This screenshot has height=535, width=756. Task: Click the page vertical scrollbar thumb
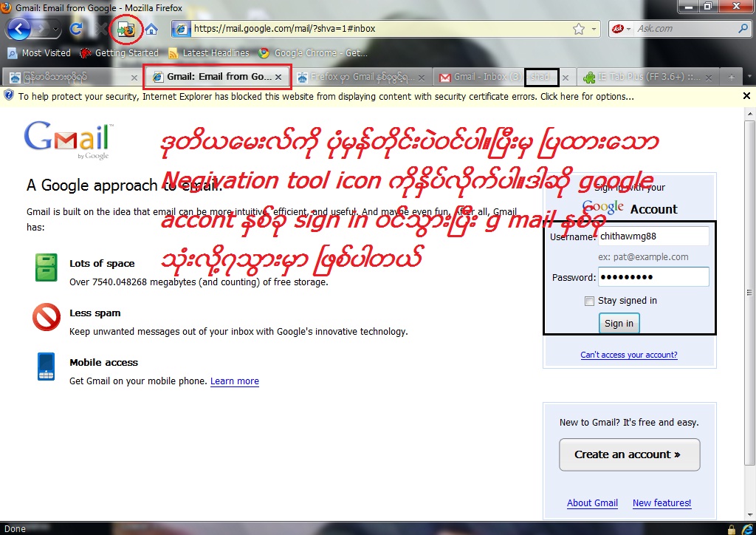(749, 293)
